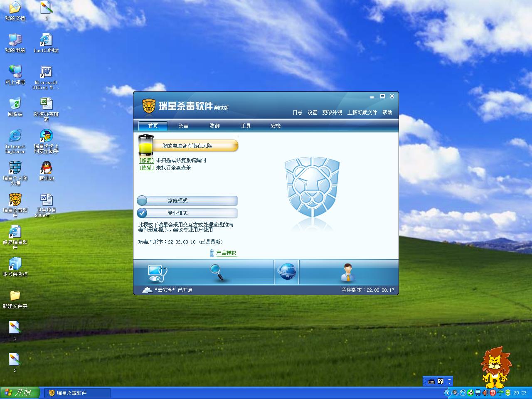Click the risk level battery indicator
This screenshot has width=532, height=399.
coord(145,145)
